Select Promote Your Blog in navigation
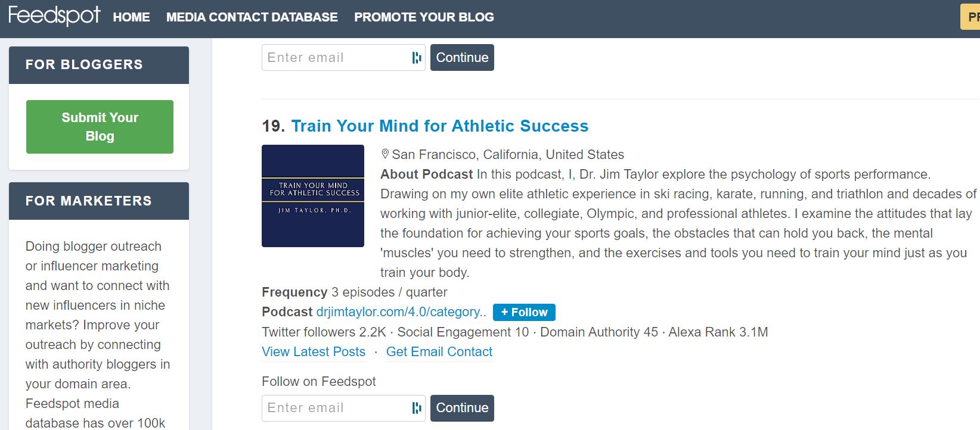The height and width of the screenshot is (430, 980). point(424,17)
